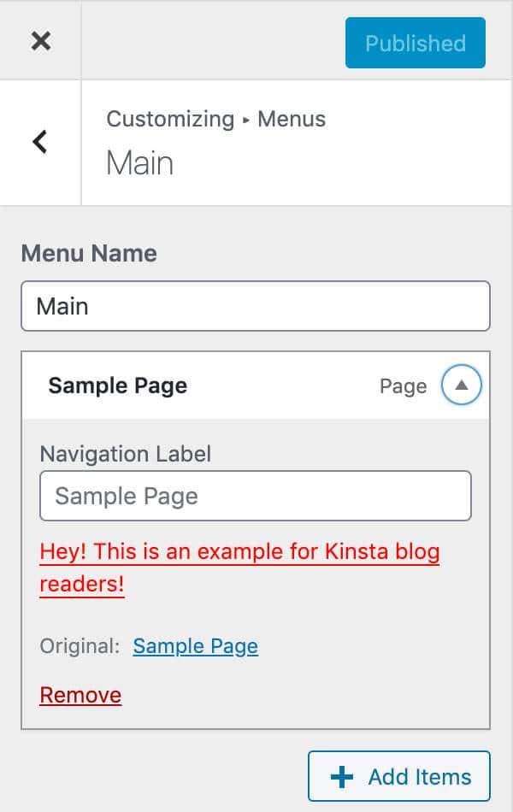Click the Page type label on Sample Page

403,385
